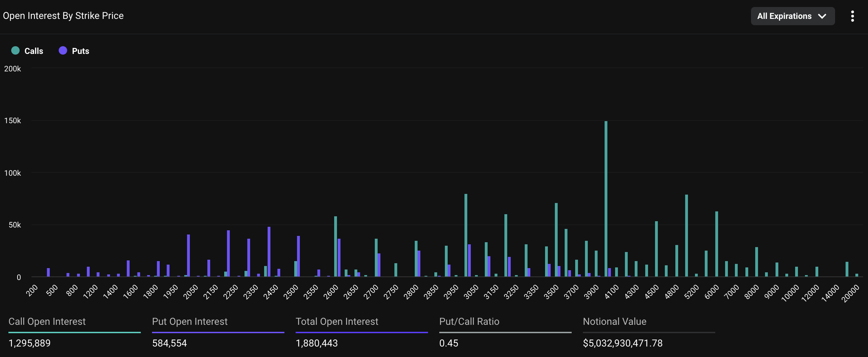The width and height of the screenshot is (868, 357).
Task: Click the Open Interest By Strike Price title
Action: 63,16
